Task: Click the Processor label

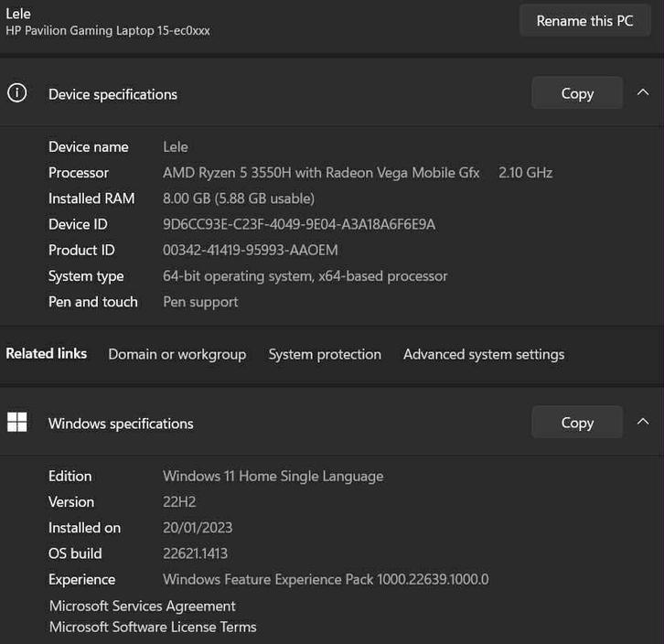Action: click(79, 173)
